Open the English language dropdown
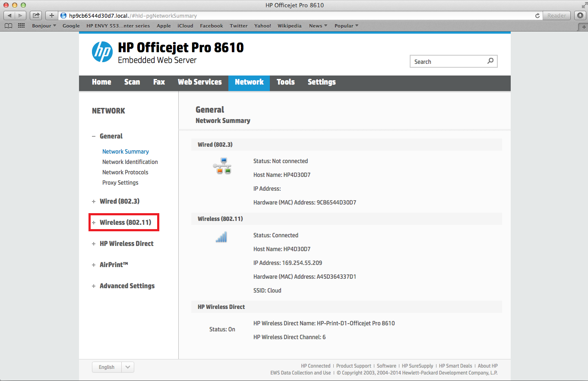The height and width of the screenshot is (381, 588). (113, 367)
